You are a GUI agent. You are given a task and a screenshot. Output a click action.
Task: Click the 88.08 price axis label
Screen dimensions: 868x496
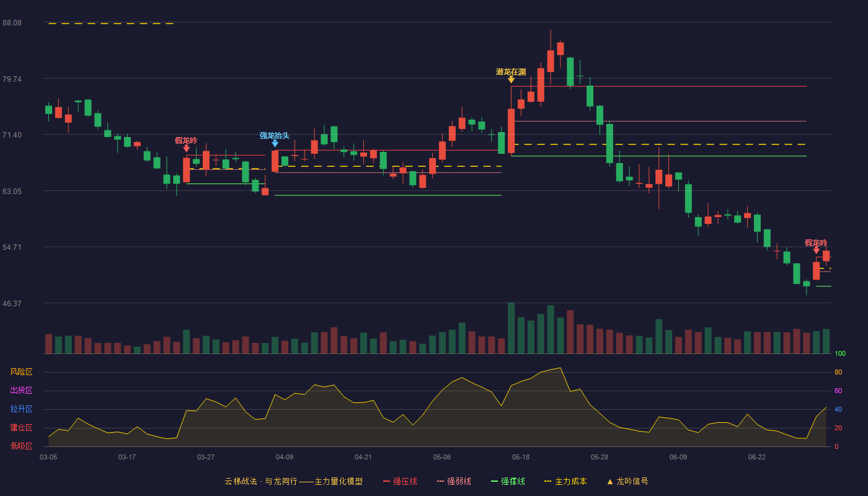click(12, 23)
